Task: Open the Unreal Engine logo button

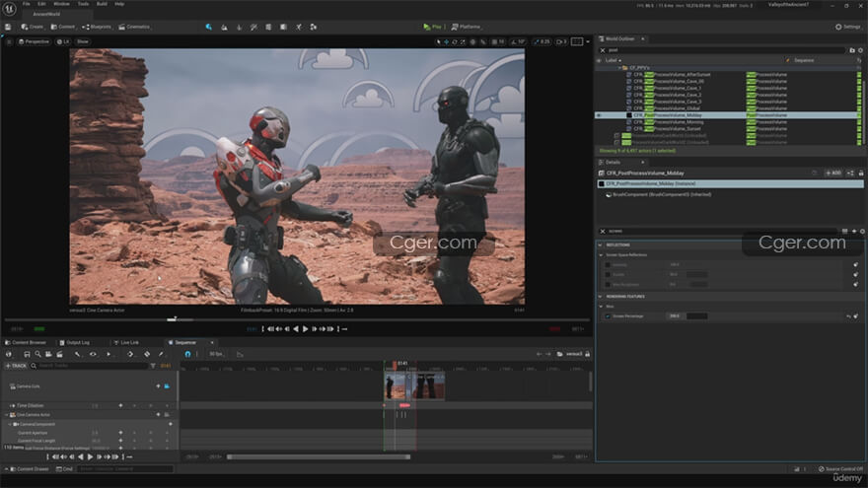Action: pos(10,8)
